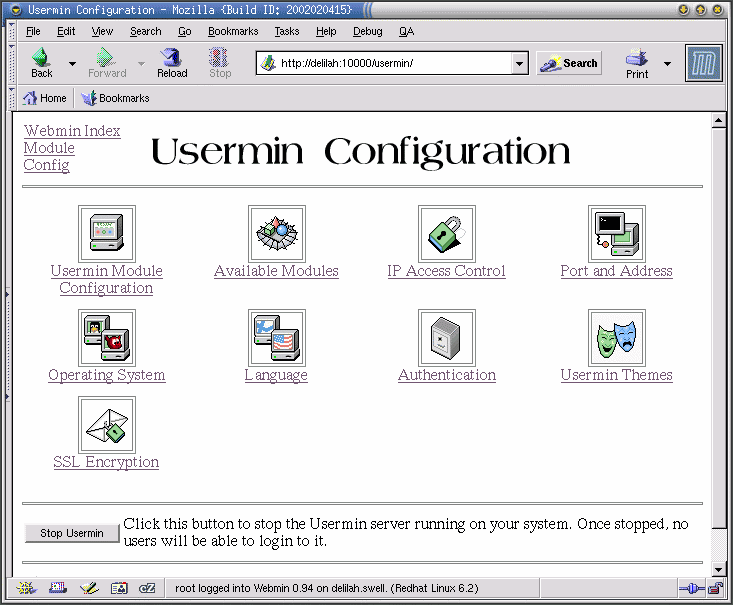Open IRC Chat icon in status bar

(x=147, y=588)
